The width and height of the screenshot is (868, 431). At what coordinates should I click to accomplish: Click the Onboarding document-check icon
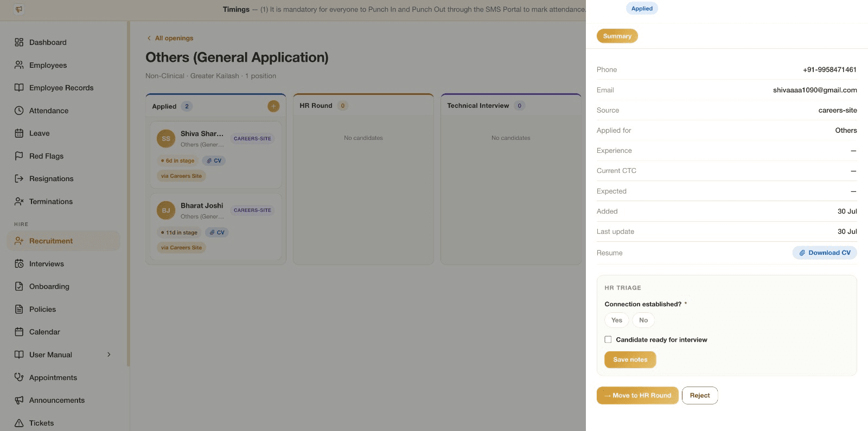[x=19, y=286]
